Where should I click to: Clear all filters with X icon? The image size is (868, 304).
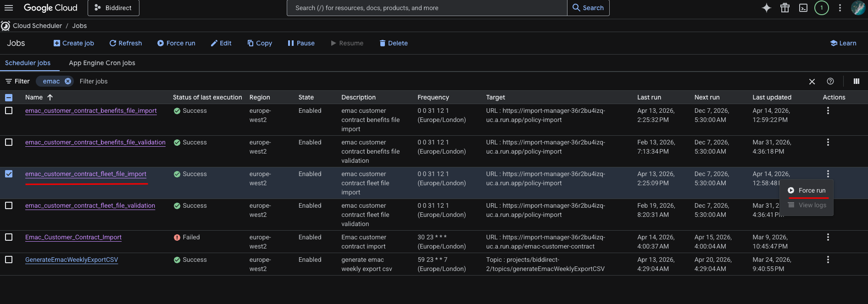812,81
